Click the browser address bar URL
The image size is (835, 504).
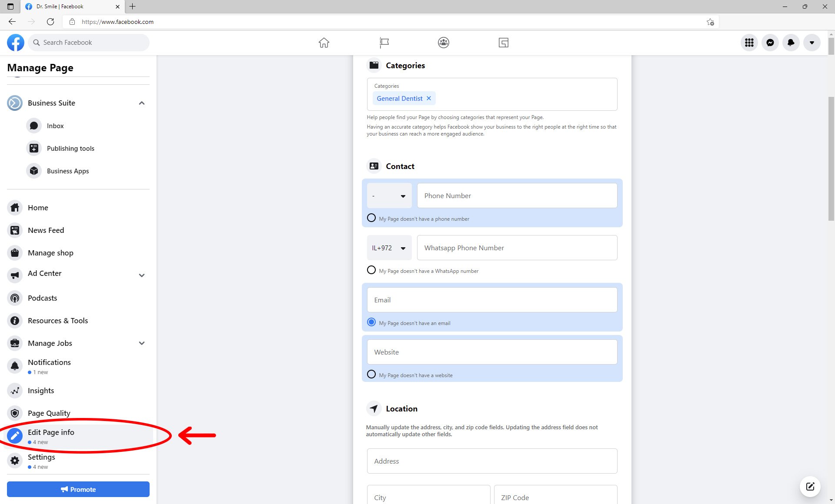coord(117,22)
